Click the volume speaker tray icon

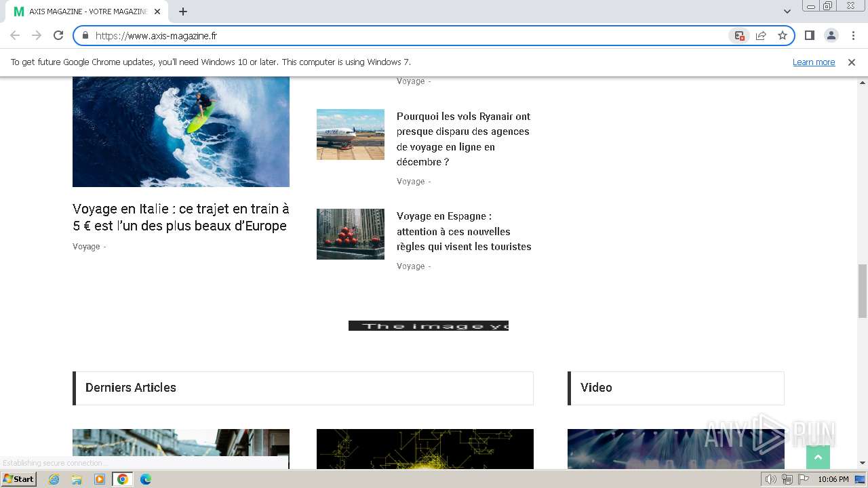point(771,479)
